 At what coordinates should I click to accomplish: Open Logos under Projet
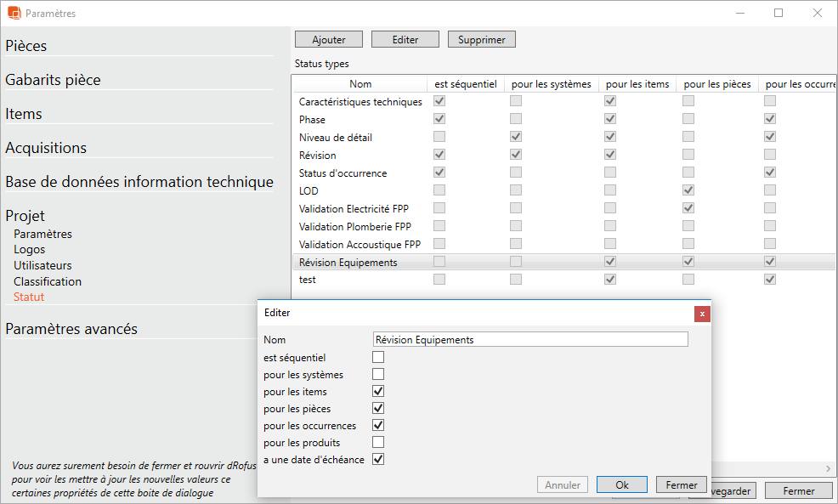tap(30, 250)
